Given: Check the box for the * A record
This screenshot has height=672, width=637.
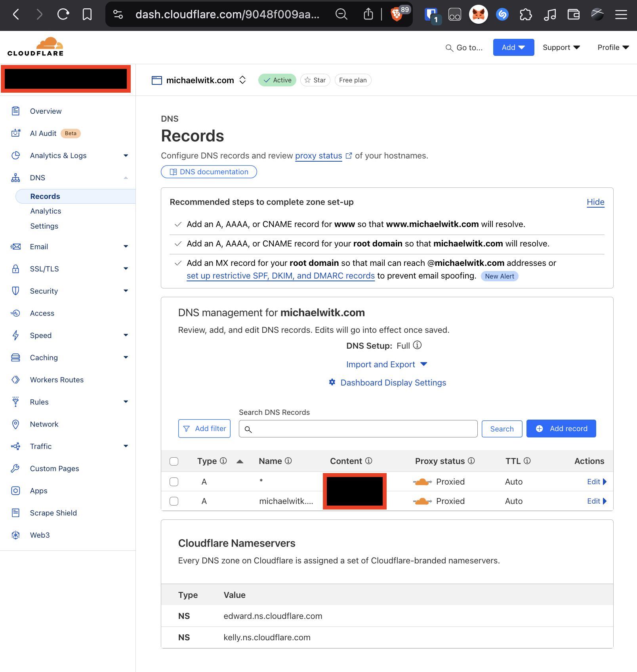Looking at the screenshot, I should (174, 482).
